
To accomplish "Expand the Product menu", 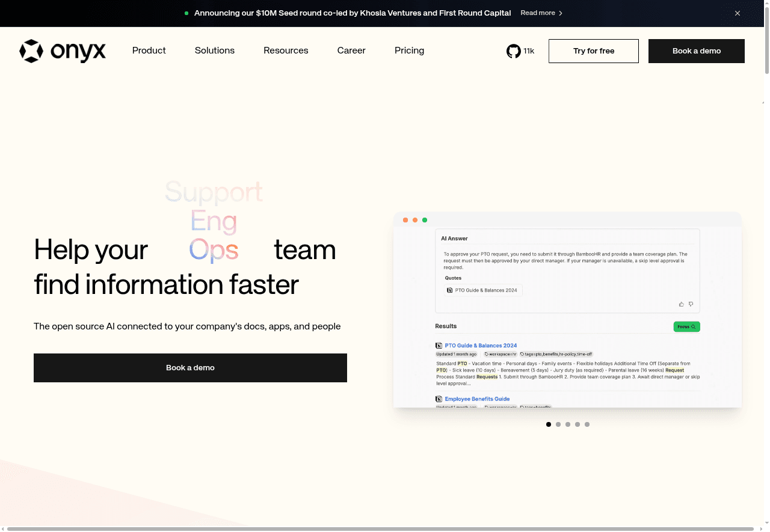I will [x=149, y=50].
